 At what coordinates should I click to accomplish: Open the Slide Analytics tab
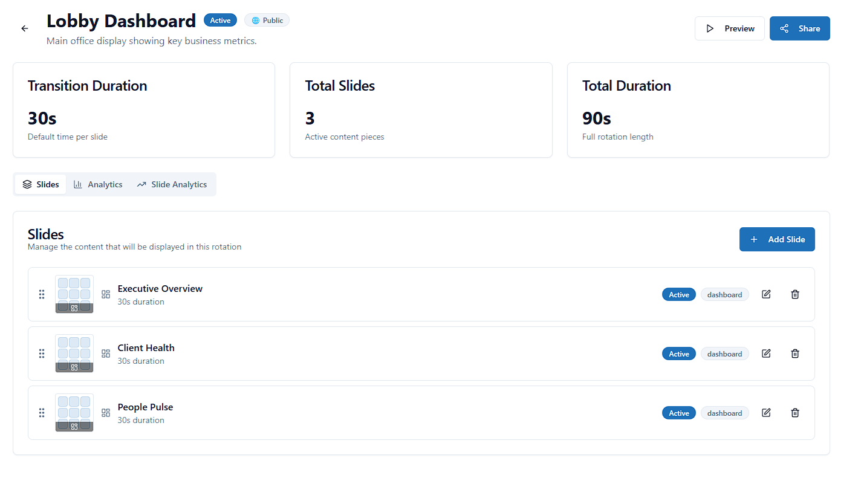172,184
